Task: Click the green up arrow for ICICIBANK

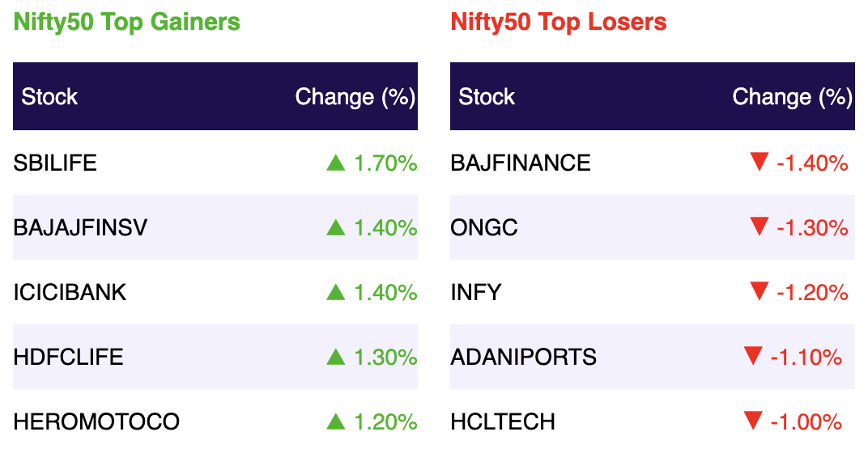Action: 335,292
